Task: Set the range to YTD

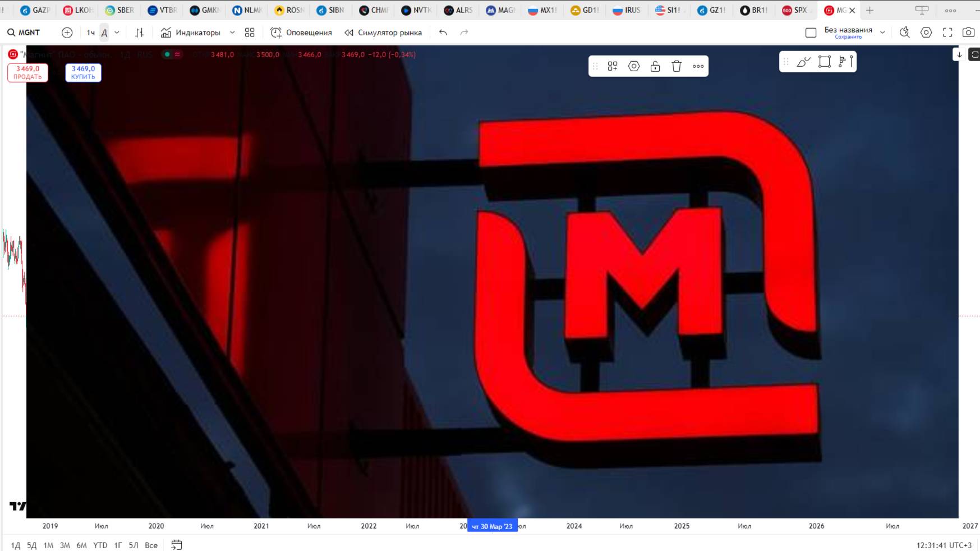Action: (100, 545)
